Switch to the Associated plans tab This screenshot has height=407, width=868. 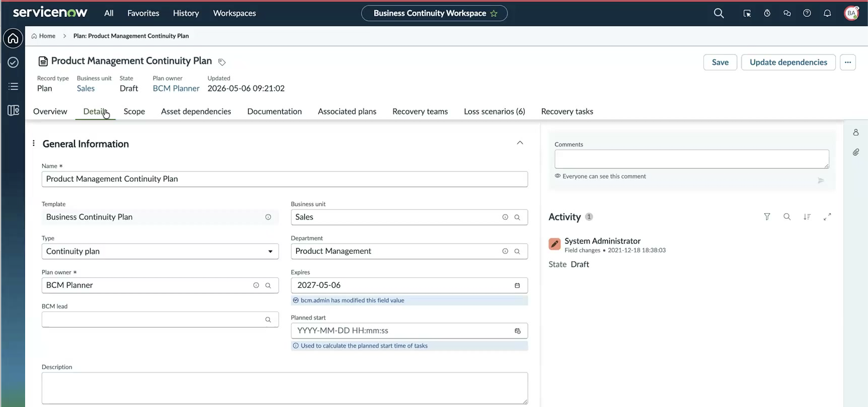coord(347,111)
